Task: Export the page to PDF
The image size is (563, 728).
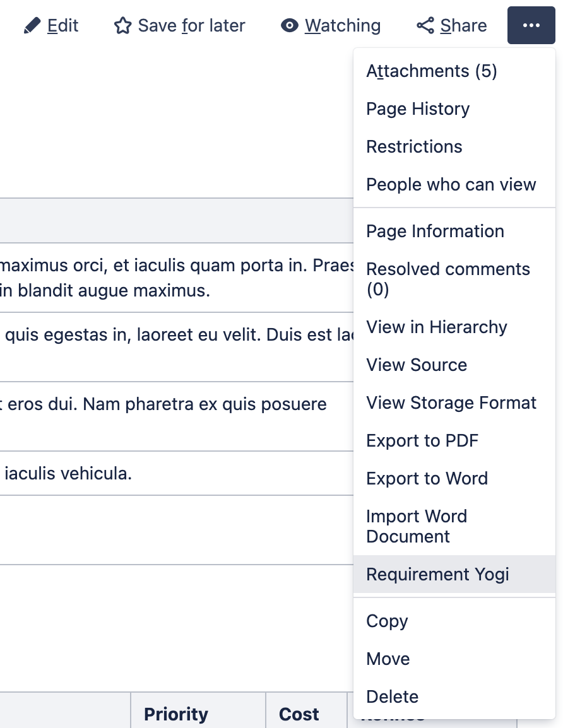Action: pyautogui.click(x=422, y=440)
